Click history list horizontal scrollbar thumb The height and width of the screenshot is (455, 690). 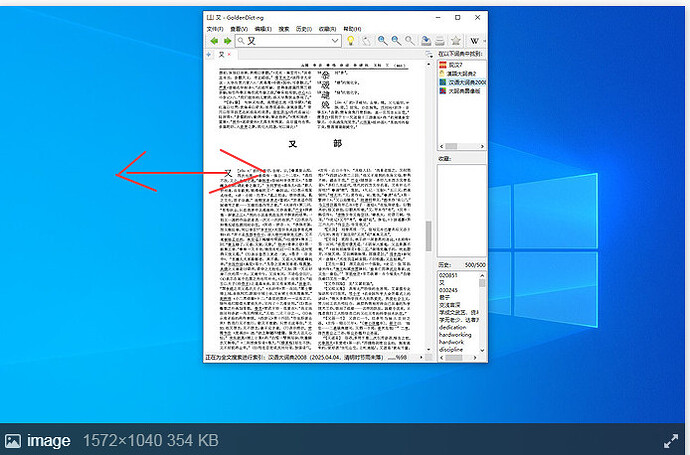[x=453, y=358]
